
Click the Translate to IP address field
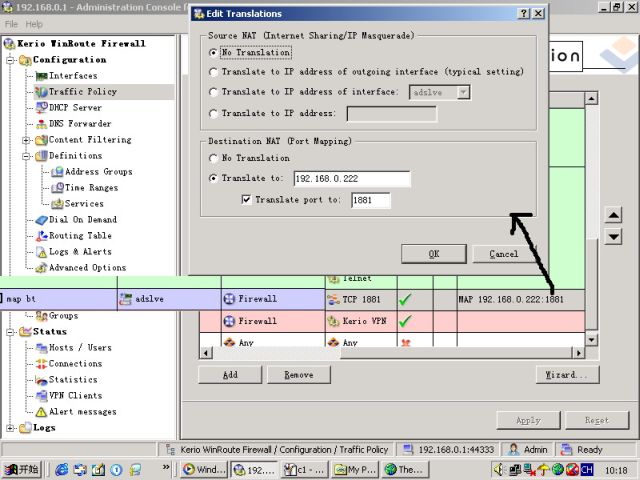[x=390, y=114]
